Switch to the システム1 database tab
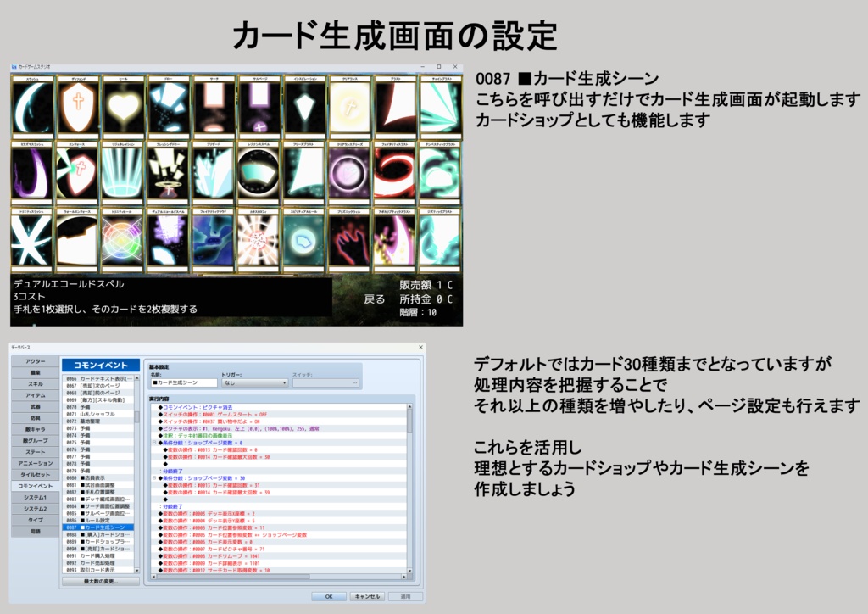This screenshot has width=868, height=614. (x=36, y=497)
